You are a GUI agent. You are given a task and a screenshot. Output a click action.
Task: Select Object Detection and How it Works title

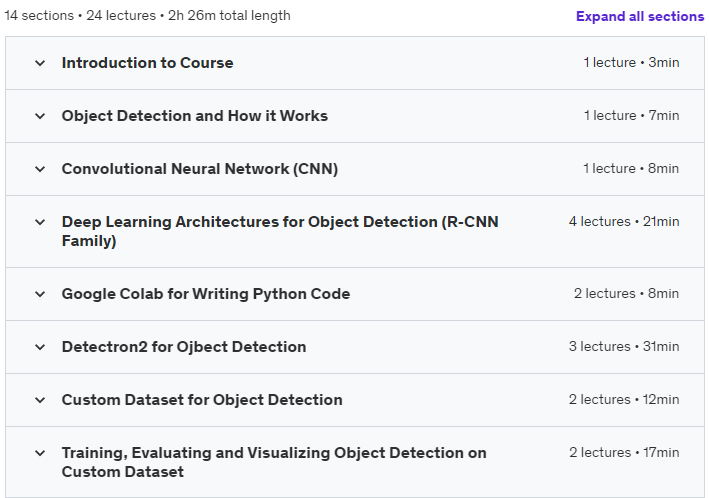[194, 116]
